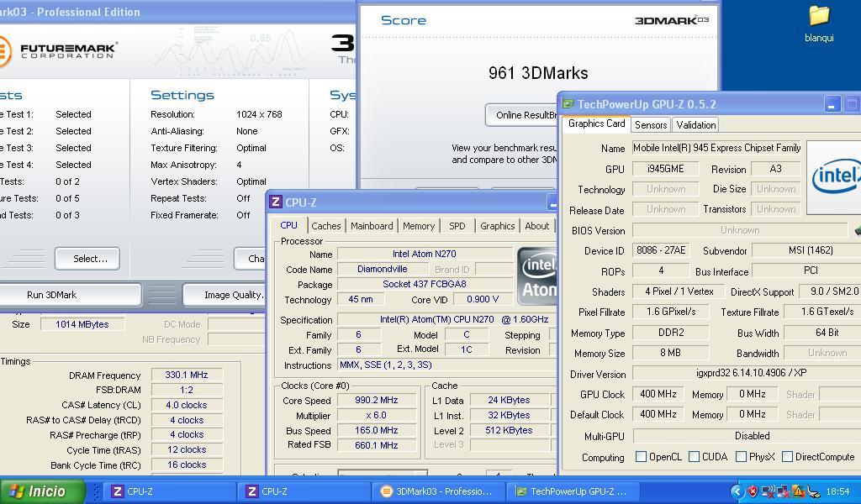Open Image Quality settings in 3DMark03

pos(225,295)
